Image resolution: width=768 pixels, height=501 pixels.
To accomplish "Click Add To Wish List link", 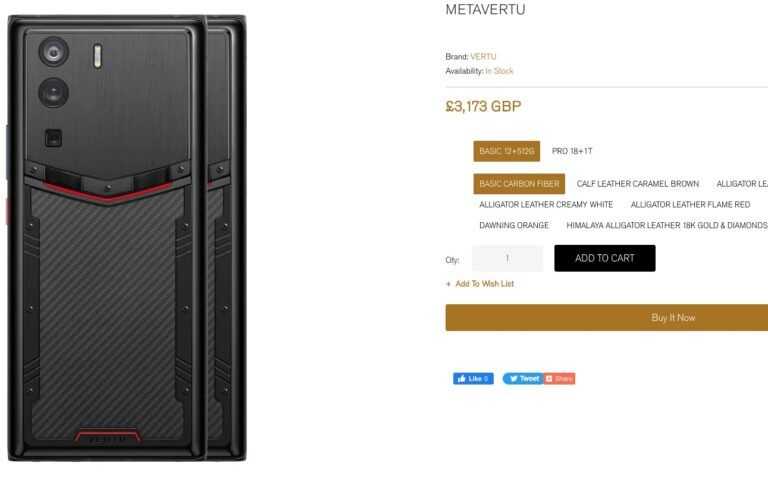I will click(x=484, y=284).
